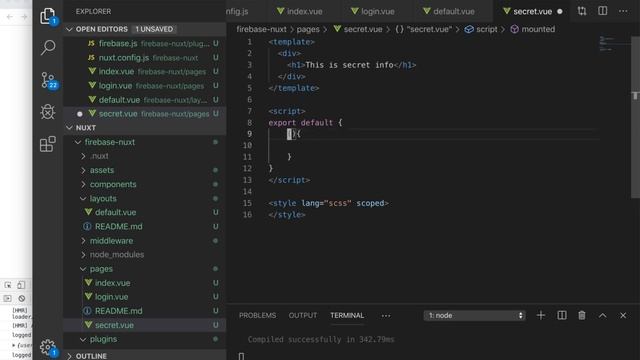Open login.vue in Open Editors list
Viewport: 640px width, 360px height.
coord(144,86)
